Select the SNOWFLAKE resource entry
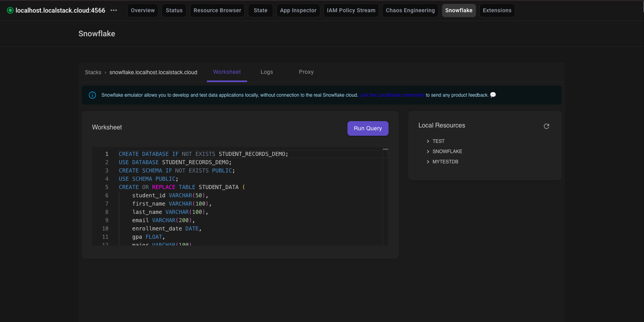 (x=447, y=152)
